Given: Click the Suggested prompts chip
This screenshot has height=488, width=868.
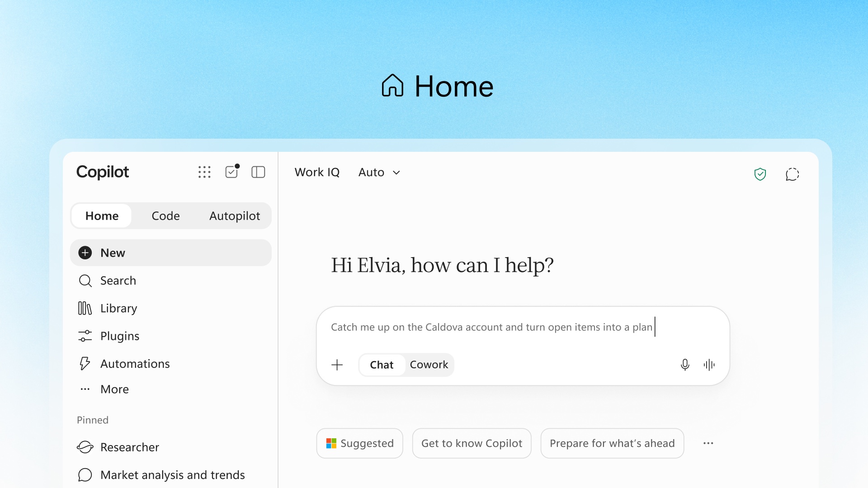Looking at the screenshot, I should coord(360,443).
